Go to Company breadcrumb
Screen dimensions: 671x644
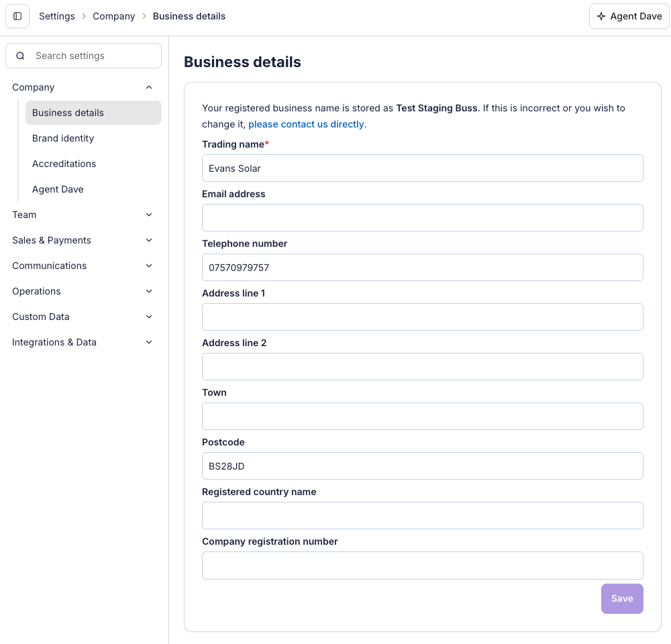(x=114, y=16)
